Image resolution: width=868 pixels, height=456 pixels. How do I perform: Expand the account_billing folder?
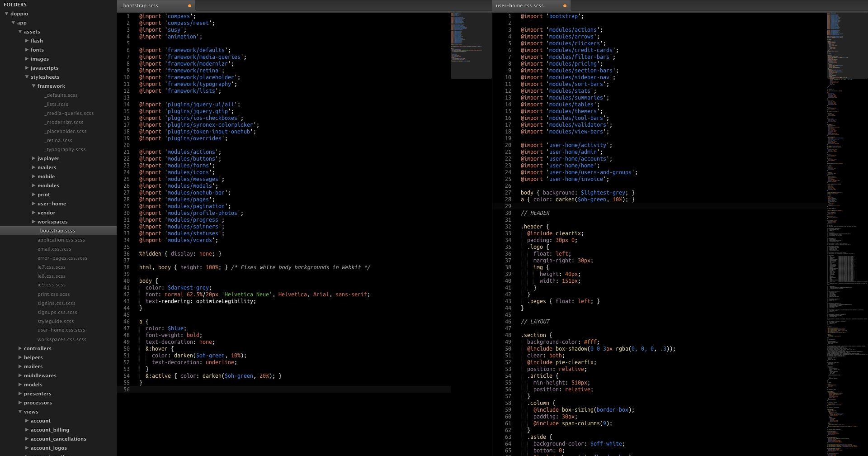(x=27, y=430)
